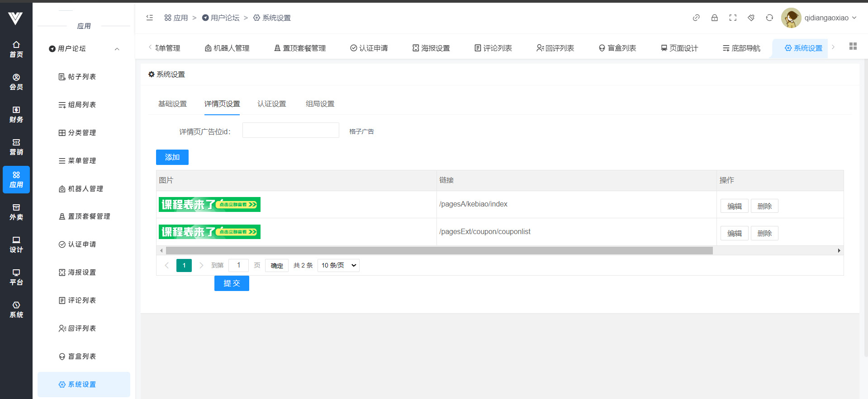Go to 首页 in left rail
Image resolution: width=868 pixels, height=399 pixels.
pos(16,49)
